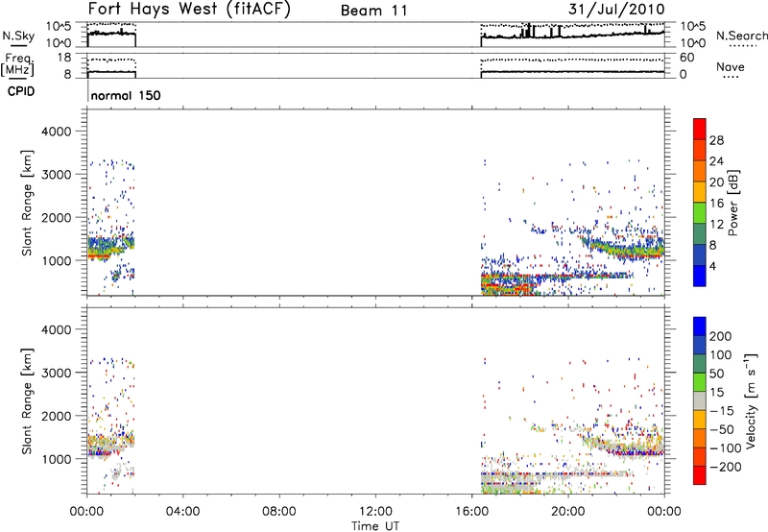
Task: Click the gray band of velocity colorbar
Action: [700, 400]
